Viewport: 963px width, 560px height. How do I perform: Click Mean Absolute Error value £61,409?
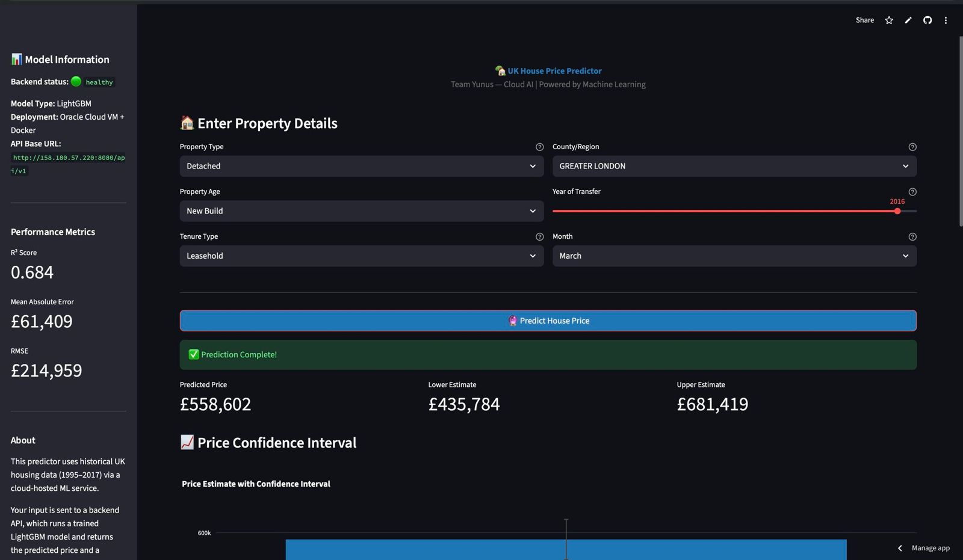click(42, 322)
